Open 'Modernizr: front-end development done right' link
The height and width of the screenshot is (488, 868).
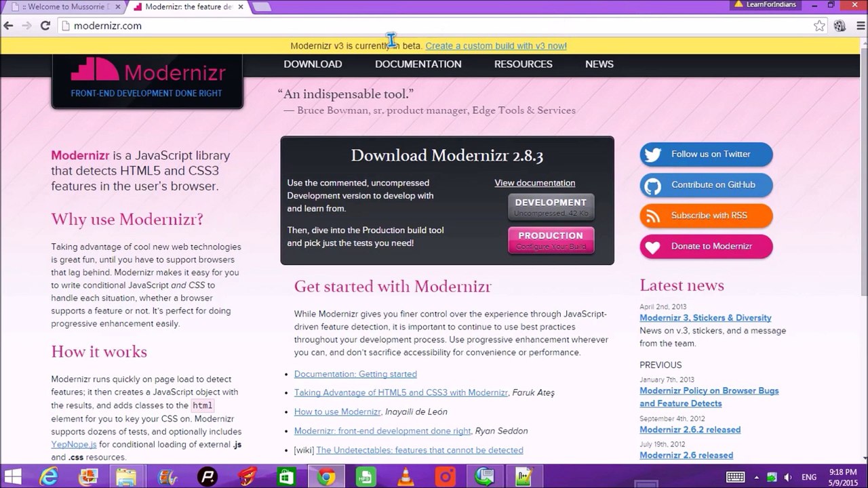pos(382,431)
